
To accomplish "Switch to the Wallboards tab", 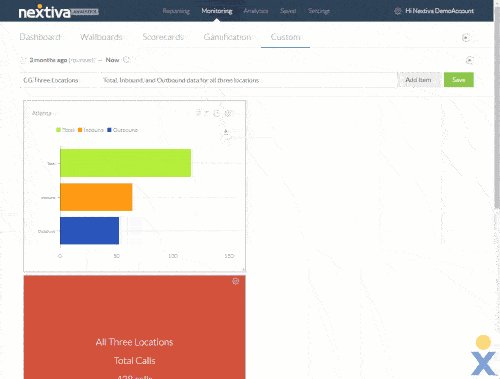I will pyautogui.click(x=101, y=37).
